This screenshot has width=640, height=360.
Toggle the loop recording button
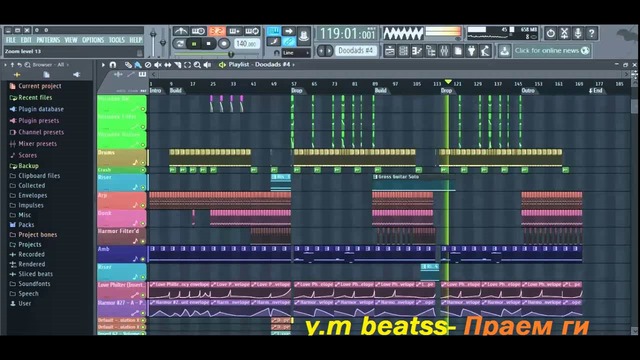252,31
